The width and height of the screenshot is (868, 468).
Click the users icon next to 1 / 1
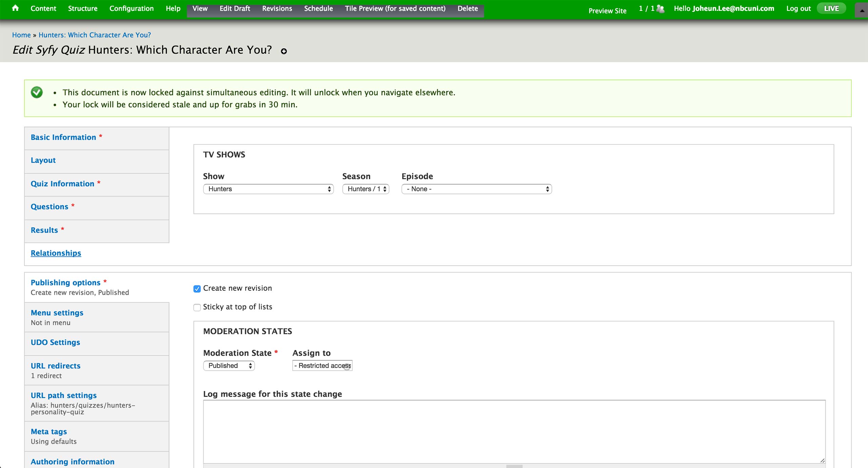coord(660,9)
